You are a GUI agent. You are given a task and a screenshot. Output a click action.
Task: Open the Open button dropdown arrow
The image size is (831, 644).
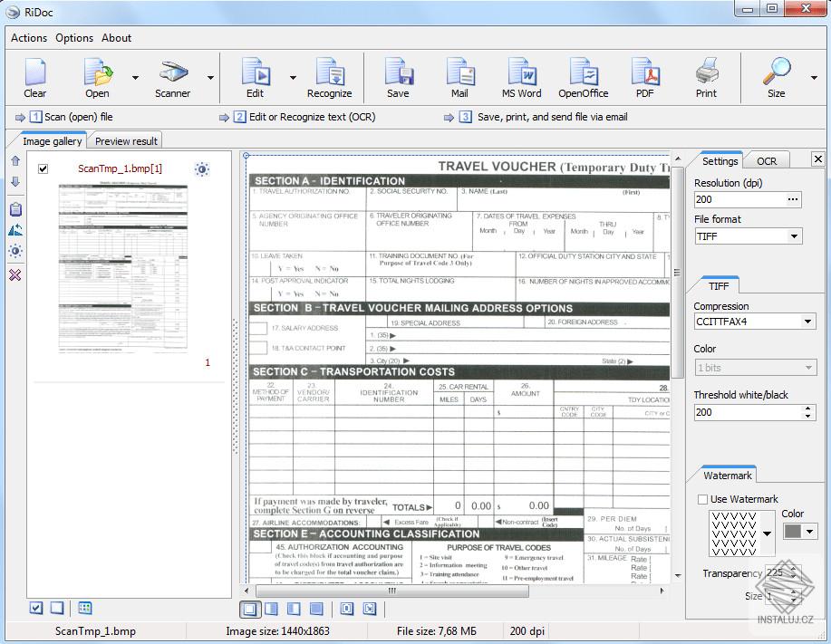135,79
